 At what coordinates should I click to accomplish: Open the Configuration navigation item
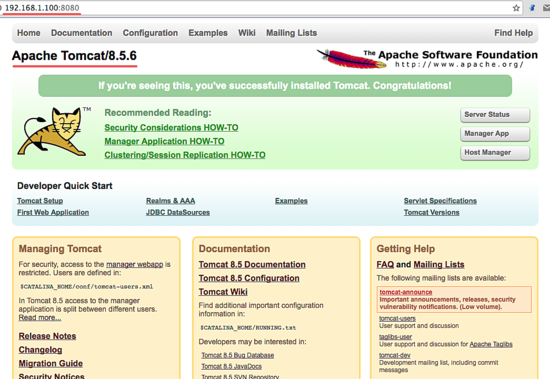(150, 33)
